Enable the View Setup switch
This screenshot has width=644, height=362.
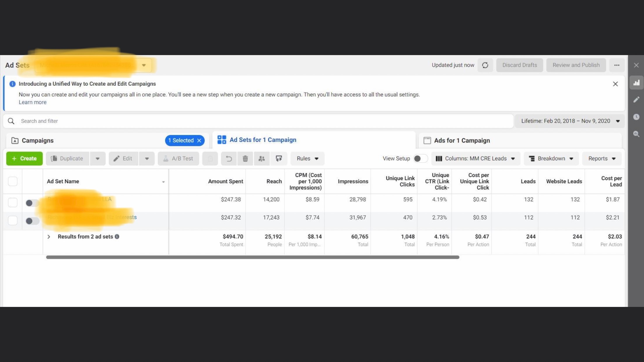pyautogui.click(x=420, y=159)
